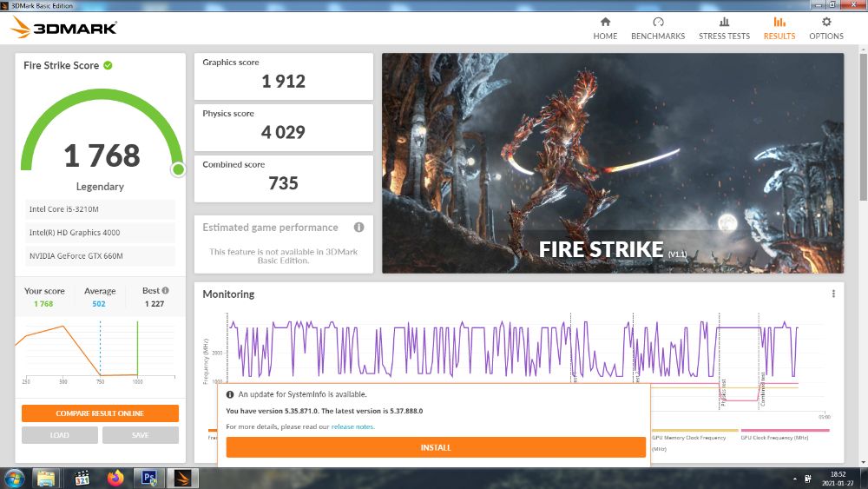Open the OPTIONS tab

coord(826,29)
